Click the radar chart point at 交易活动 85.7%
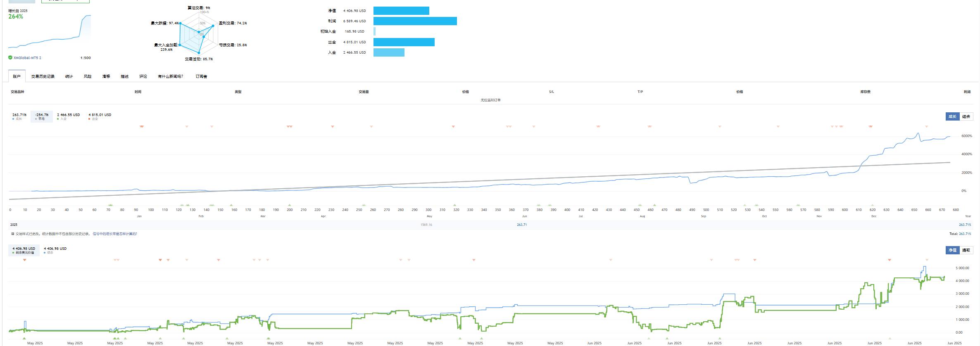The height and width of the screenshot is (346, 980). tap(199, 53)
